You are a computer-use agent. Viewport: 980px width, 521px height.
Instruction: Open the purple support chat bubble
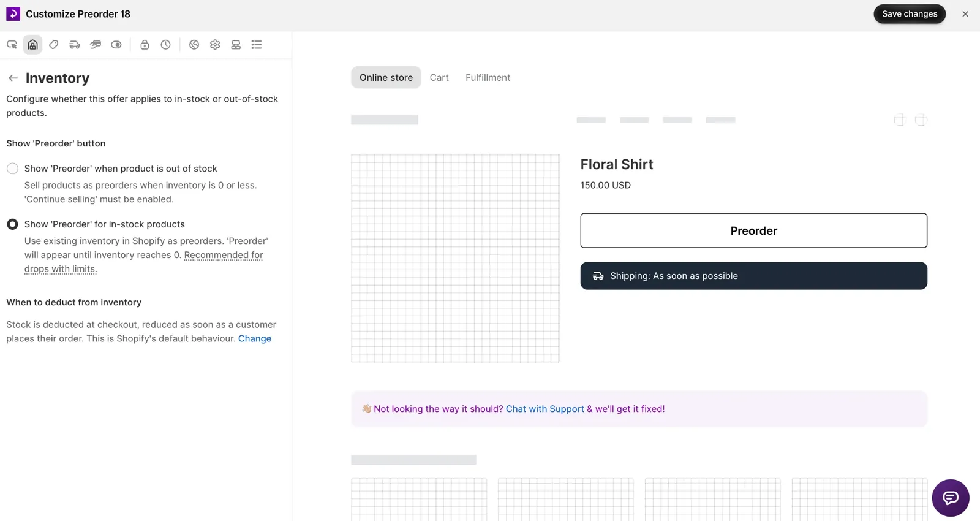(x=951, y=498)
